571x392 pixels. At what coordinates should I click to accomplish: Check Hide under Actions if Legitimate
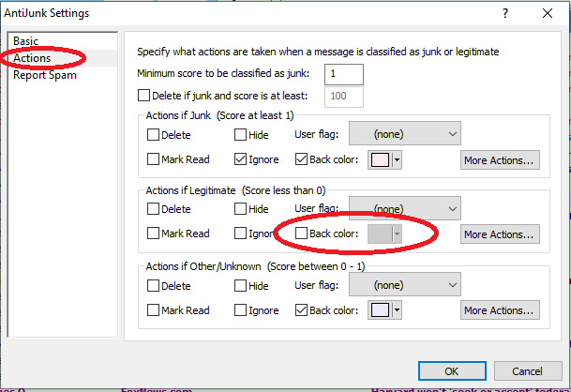pyautogui.click(x=240, y=209)
